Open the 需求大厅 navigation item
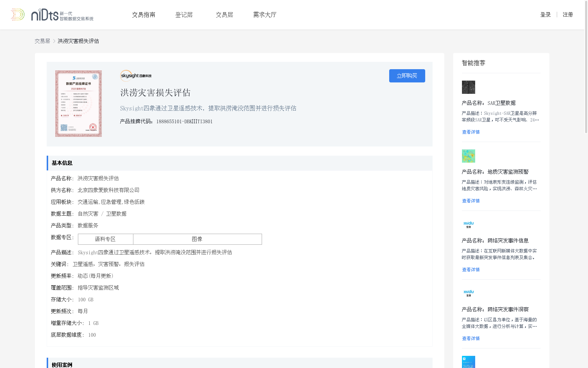 point(265,15)
